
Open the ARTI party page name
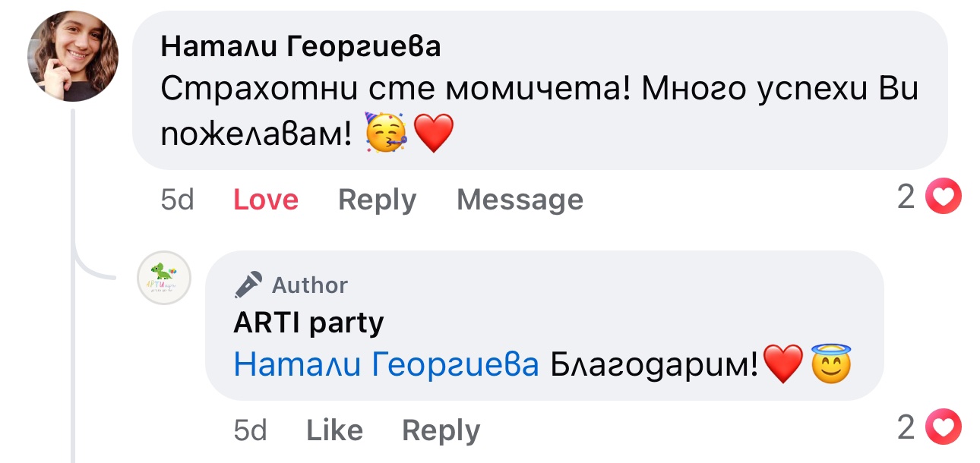point(308,323)
